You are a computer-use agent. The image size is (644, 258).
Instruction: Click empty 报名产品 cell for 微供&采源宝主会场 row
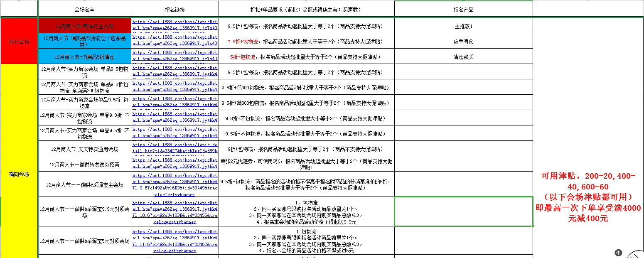(x=463, y=184)
